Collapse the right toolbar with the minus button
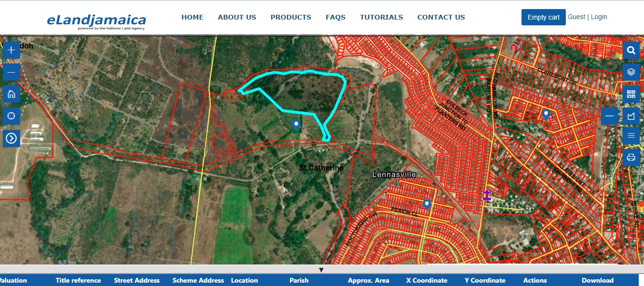 609,116
